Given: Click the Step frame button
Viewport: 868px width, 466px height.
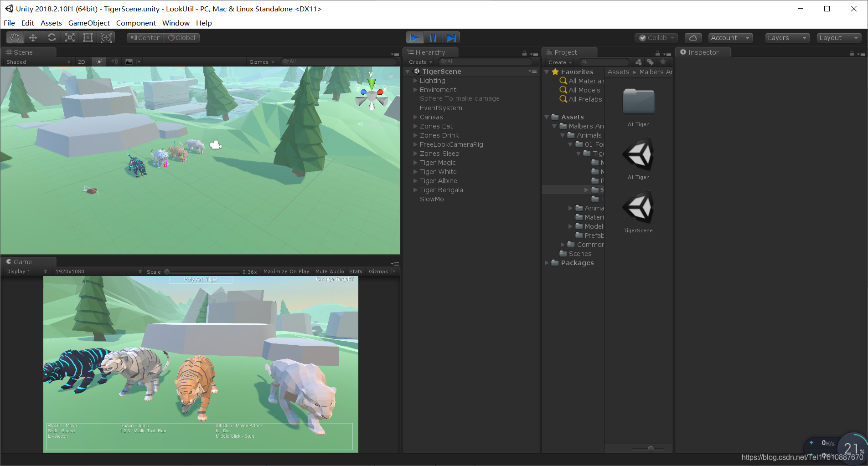Looking at the screenshot, I should [451, 38].
